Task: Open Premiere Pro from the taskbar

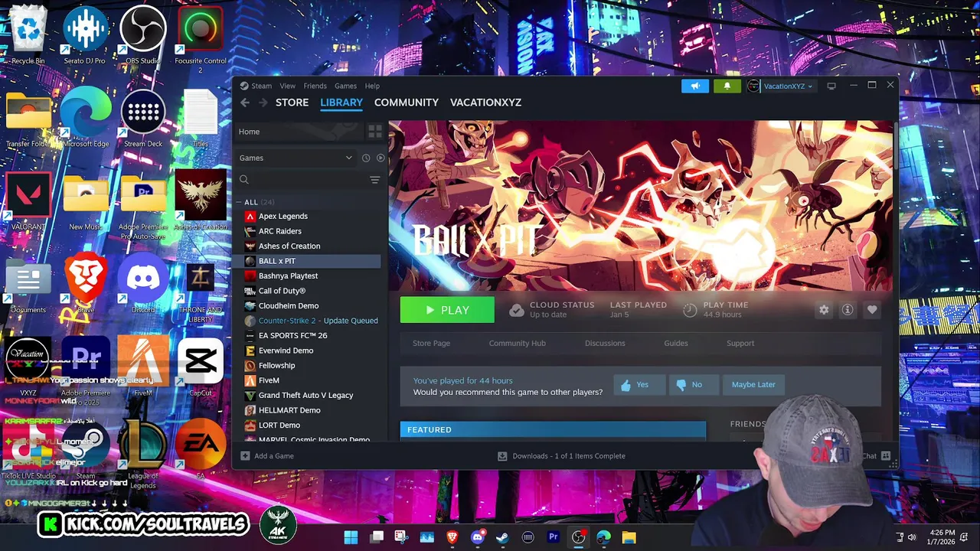Action: tap(553, 537)
